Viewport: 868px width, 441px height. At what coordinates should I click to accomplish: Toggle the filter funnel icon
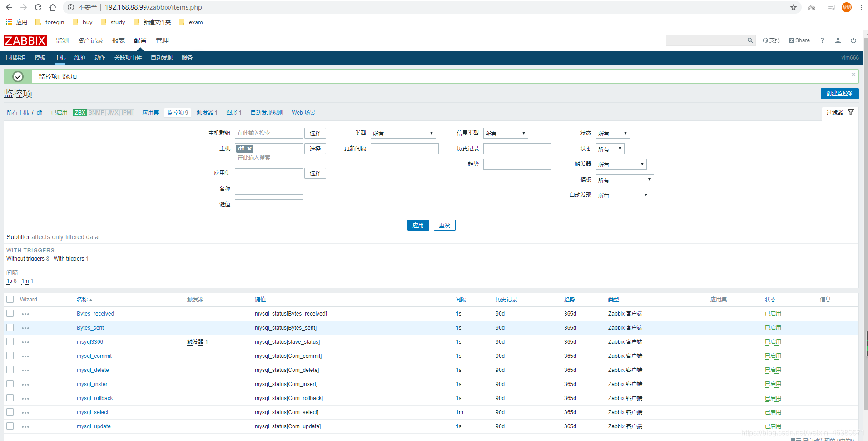click(x=851, y=112)
